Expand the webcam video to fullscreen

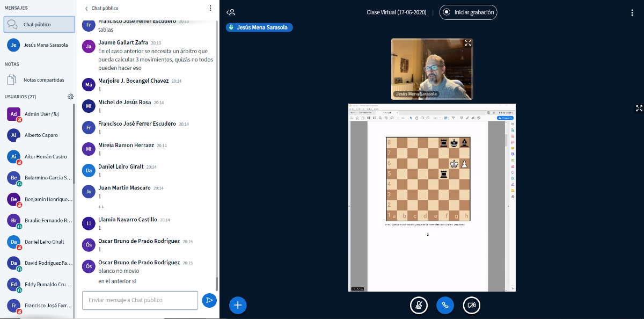[x=468, y=43]
